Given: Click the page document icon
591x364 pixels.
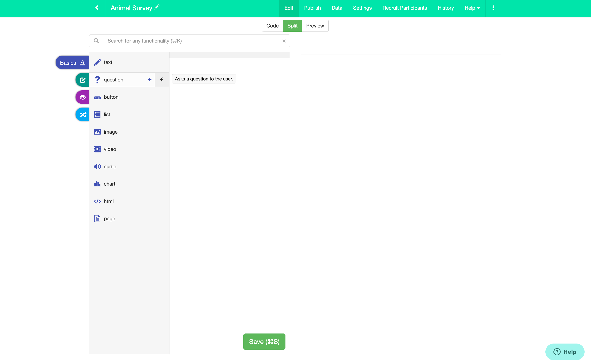Looking at the screenshot, I should (x=97, y=219).
